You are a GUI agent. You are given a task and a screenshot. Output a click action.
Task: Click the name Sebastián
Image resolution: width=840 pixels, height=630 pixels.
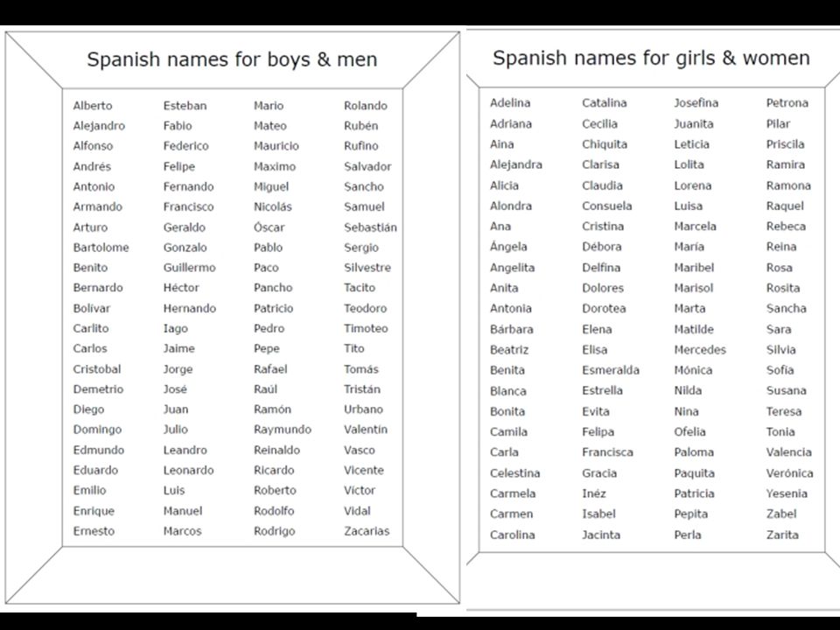(370, 227)
